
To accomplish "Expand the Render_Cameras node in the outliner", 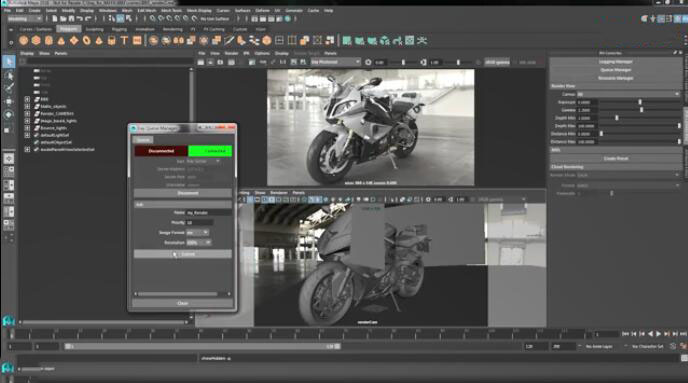I will point(27,114).
